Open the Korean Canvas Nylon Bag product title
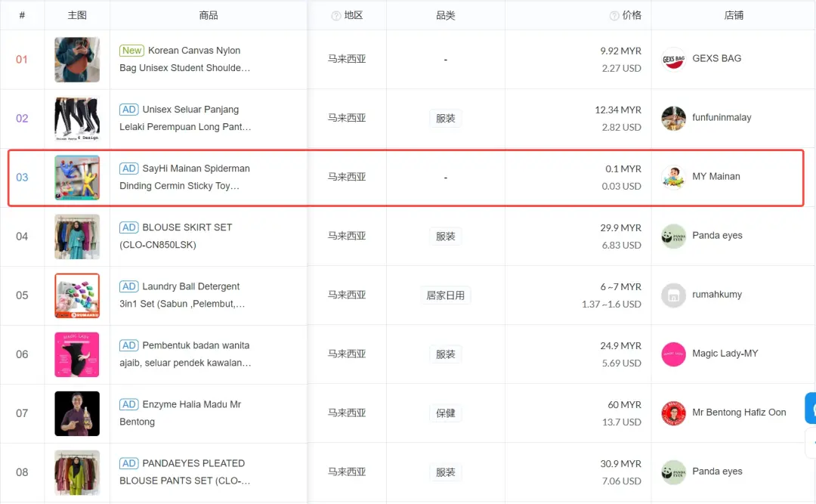The image size is (816, 504). tap(185, 59)
